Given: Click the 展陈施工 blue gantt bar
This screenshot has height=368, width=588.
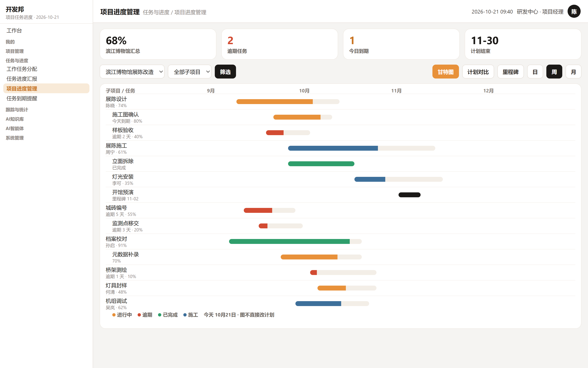Looking at the screenshot, I should (333, 148).
